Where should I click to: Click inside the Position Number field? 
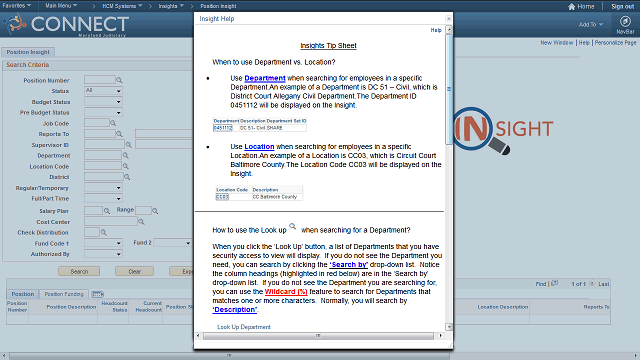[100, 80]
